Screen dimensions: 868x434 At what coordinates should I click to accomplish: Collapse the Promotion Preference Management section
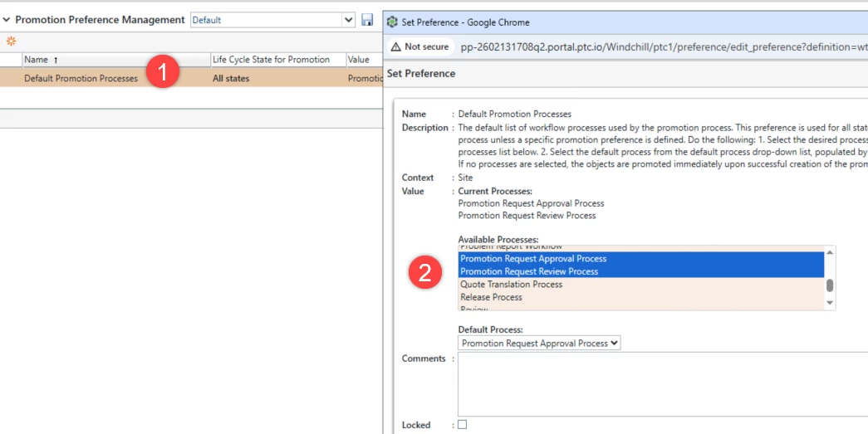click(6, 20)
